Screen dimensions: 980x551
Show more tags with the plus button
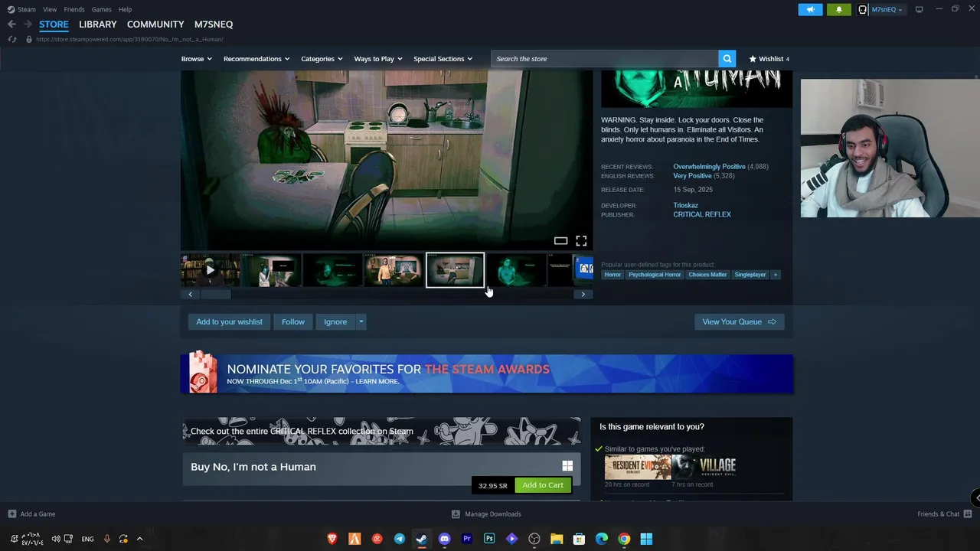(775, 275)
